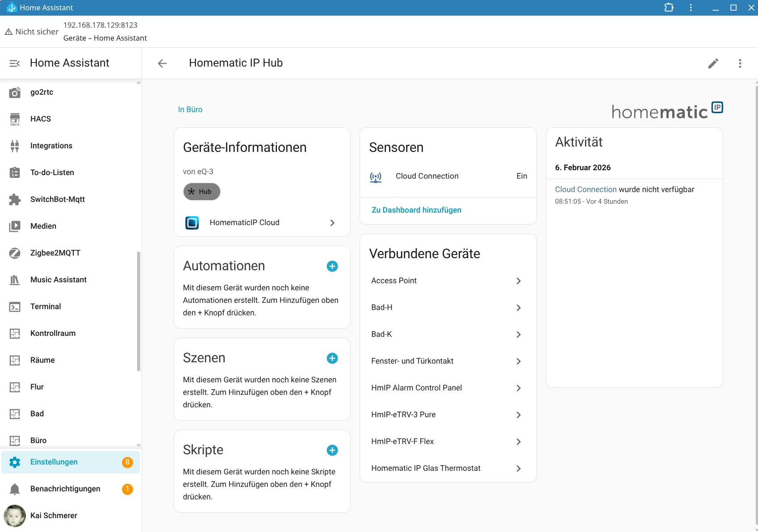Add a new scene with plus icon
Image resolution: width=758 pixels, height=532 pixels.
[332, 358]
